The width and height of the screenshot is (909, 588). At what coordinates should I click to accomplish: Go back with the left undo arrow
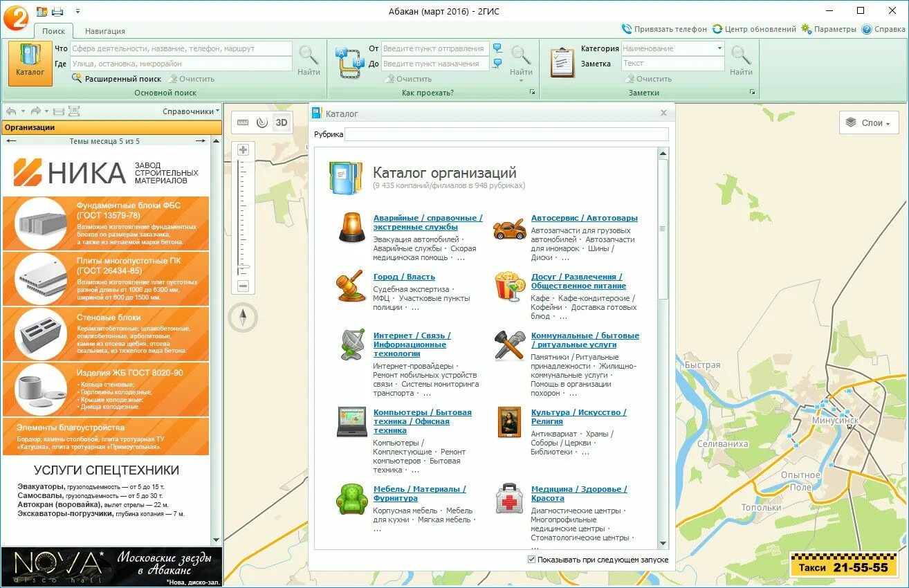coord(11,111)
